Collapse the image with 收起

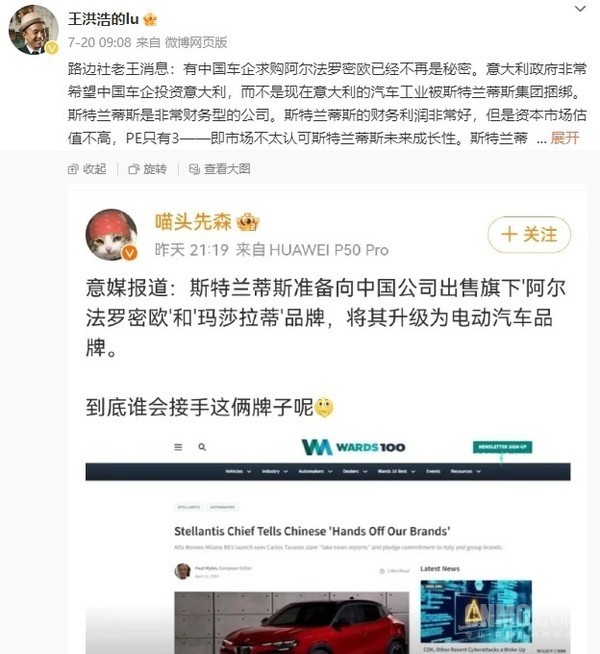click(x=87, y=169)
